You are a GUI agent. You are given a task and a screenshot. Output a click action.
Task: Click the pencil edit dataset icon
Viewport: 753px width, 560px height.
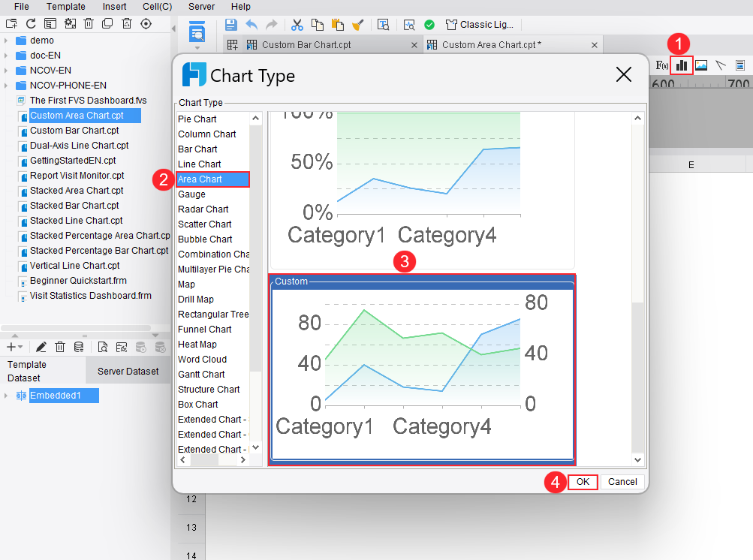click(41, 347)
